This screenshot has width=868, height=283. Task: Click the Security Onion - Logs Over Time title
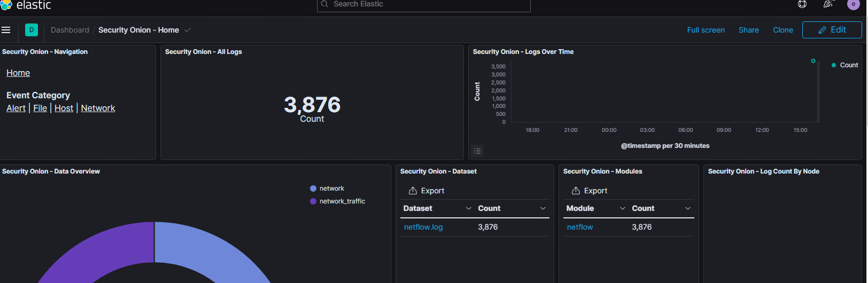point(523,52)
